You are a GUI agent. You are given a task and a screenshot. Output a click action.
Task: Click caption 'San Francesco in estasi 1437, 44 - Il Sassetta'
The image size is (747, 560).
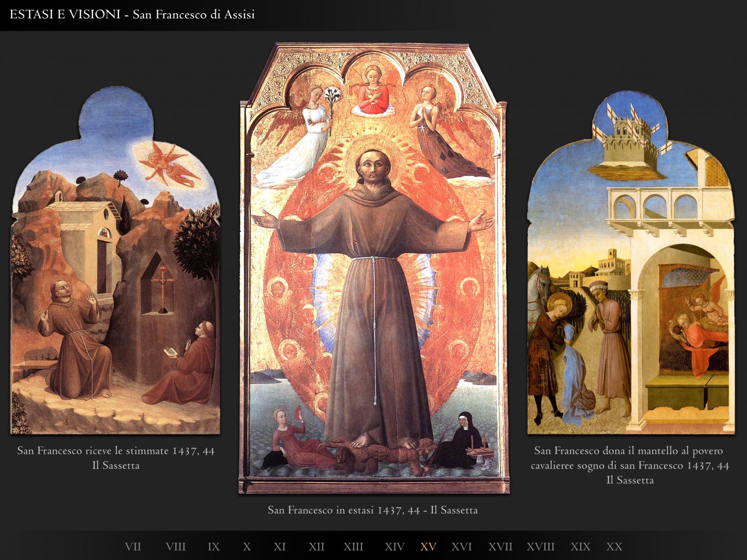(x=373, y=510)
